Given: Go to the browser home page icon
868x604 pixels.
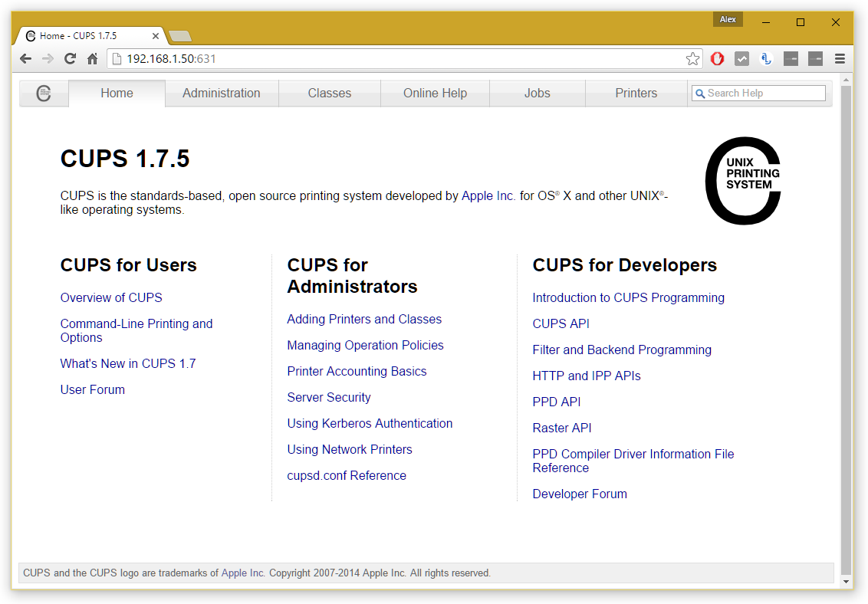Looking at the screenshot, I should (93, 58).
